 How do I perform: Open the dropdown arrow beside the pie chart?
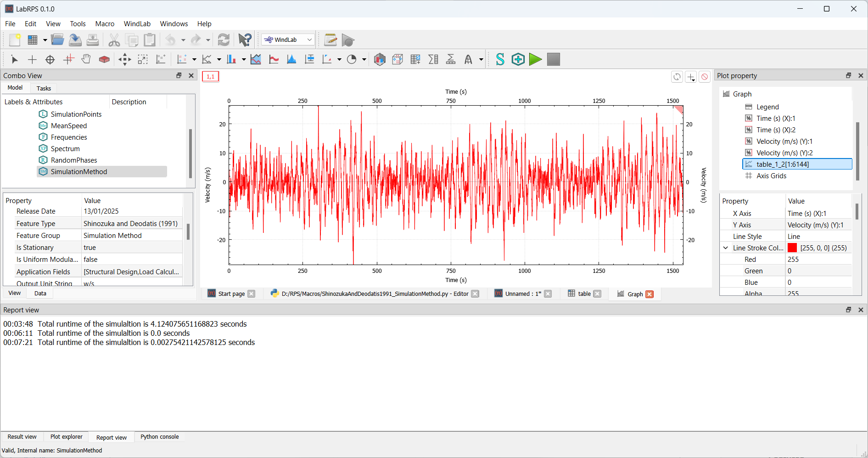(x=364, y=60)
